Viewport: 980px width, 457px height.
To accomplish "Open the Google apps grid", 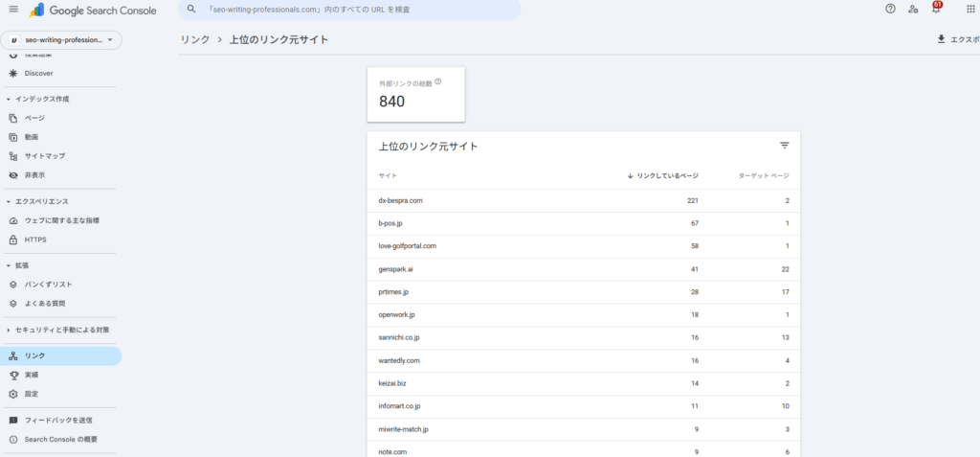I will click(970, 9).
